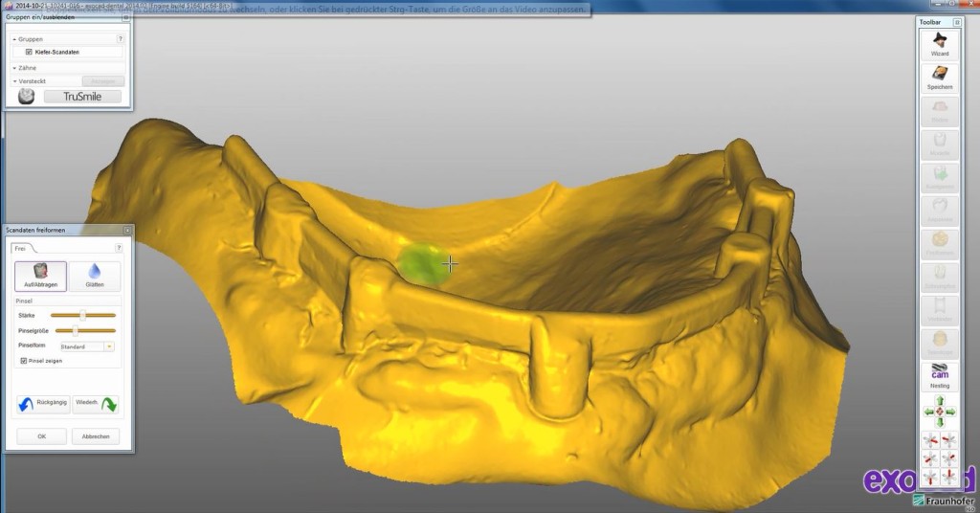Expand the Versteckt section
Image resolution: width=980 pixels, height=513 pixels.
coord(14,81)
